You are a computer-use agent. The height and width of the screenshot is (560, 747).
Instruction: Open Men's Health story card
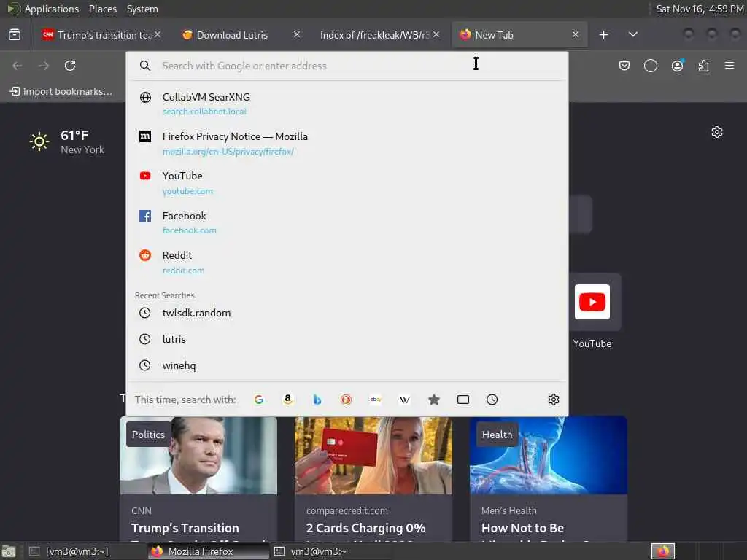[x=549, y=479]
